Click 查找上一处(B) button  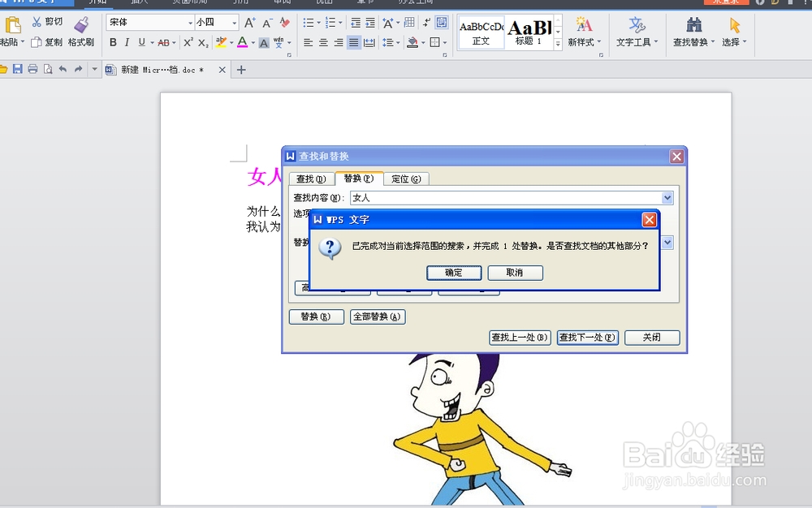coord(520,338)
